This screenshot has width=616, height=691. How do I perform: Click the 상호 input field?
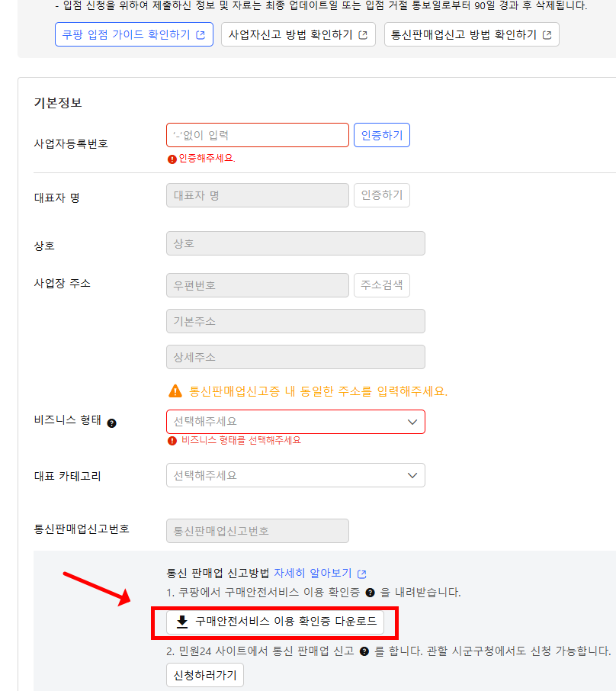click(x=296, y=243)
